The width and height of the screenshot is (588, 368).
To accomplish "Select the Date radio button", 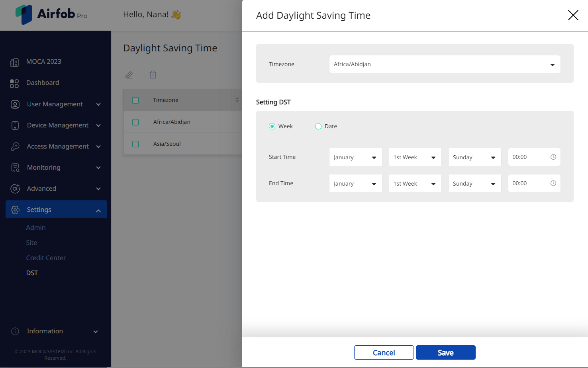I will pyautogui.click(x=318, y=126).
